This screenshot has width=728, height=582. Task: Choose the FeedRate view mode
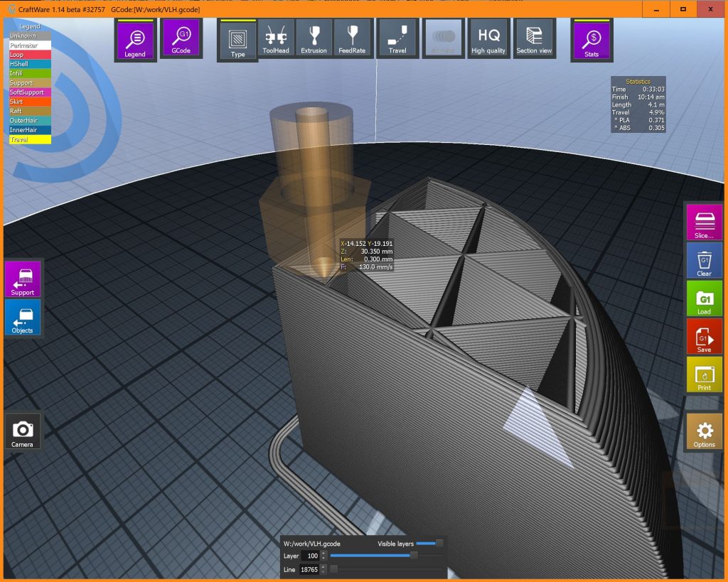point(352,40)
